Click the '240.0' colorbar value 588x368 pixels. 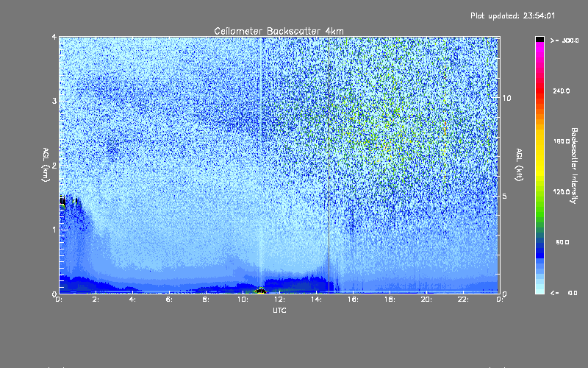(562, 91)
